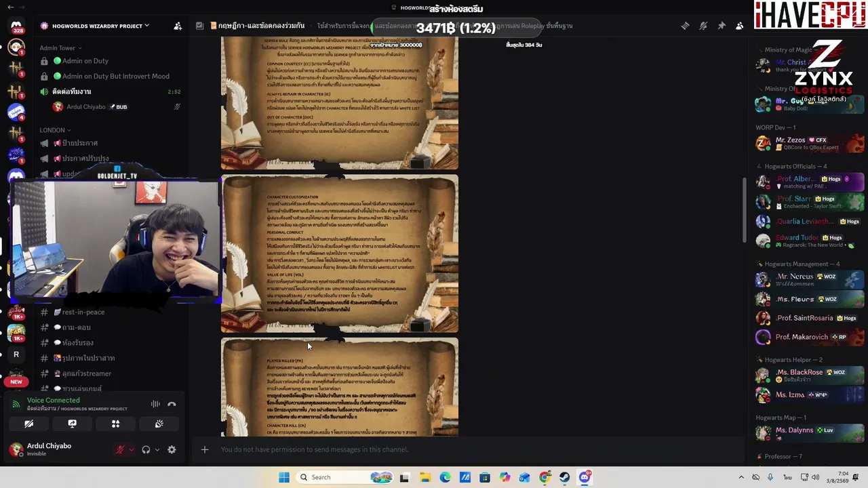
Task: Turn on camera in voice panel
Action: pyautogui.click(x=29, y=424)
